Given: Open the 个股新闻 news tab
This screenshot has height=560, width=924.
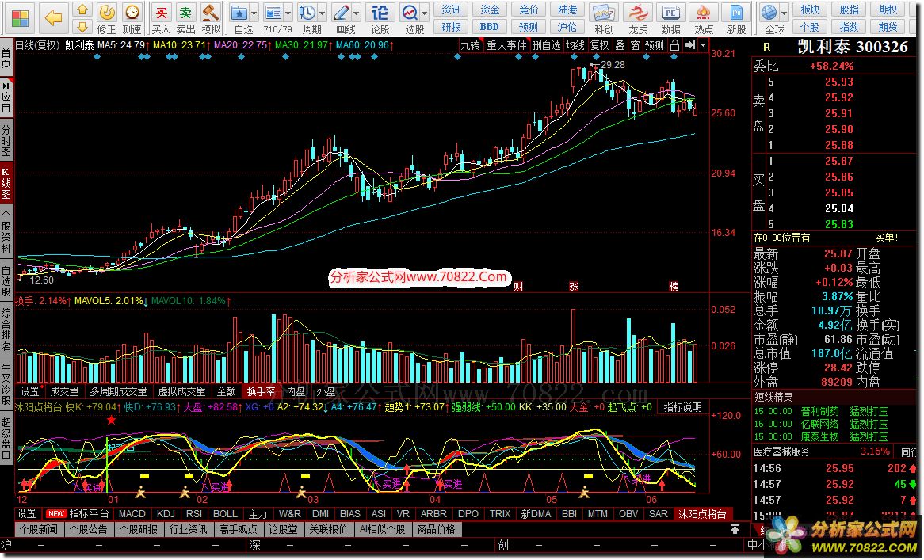Looking at the screenshot, I should pyautogui.click(x=38, y=529).
